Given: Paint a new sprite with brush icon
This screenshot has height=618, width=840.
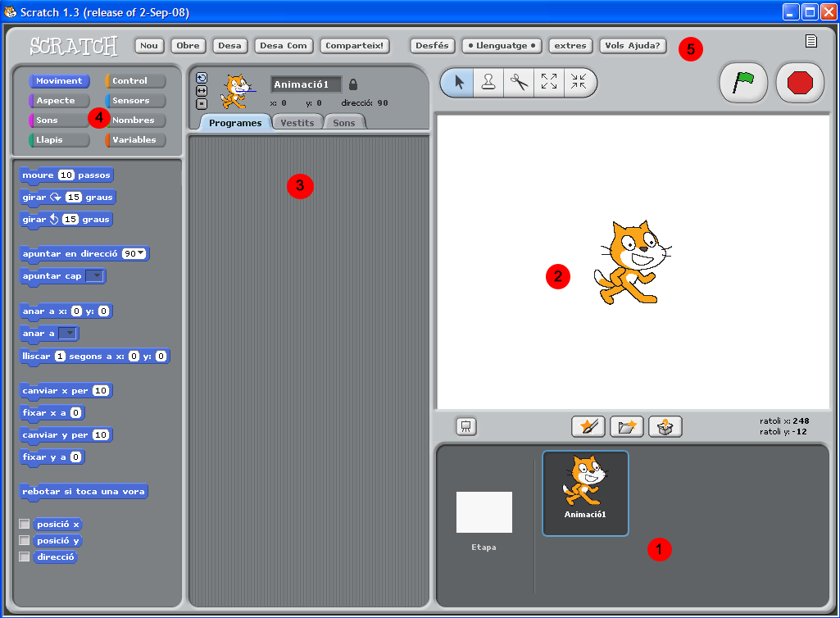Looking at the screenshot, I should click(588, 427).
